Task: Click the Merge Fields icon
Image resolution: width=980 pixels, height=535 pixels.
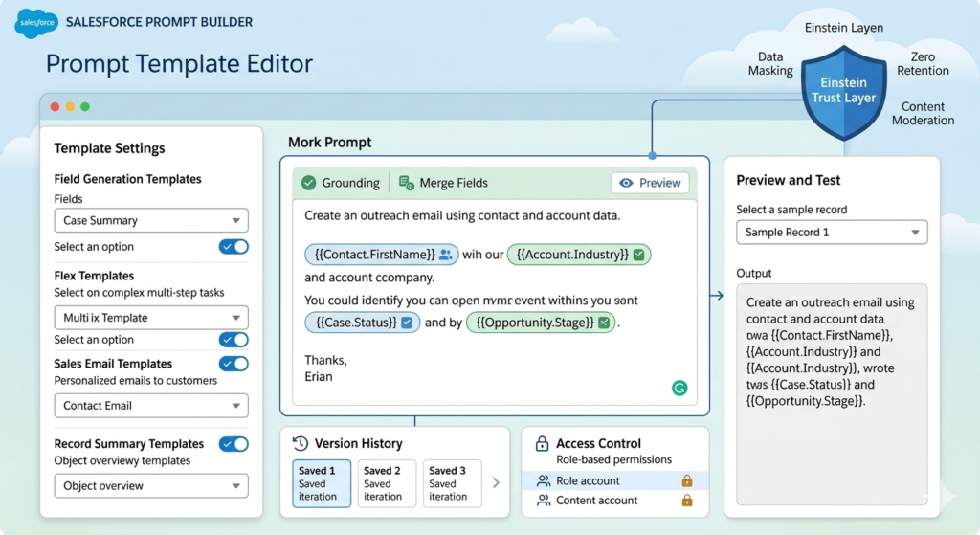Action: tap(406, 183)
